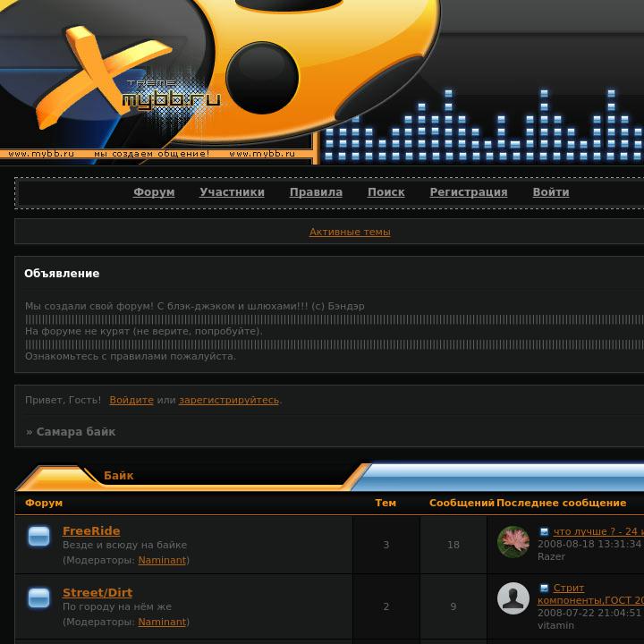
Task: Open last post icon beside 'что лучше ?'
Action: (x=544, y=531)
